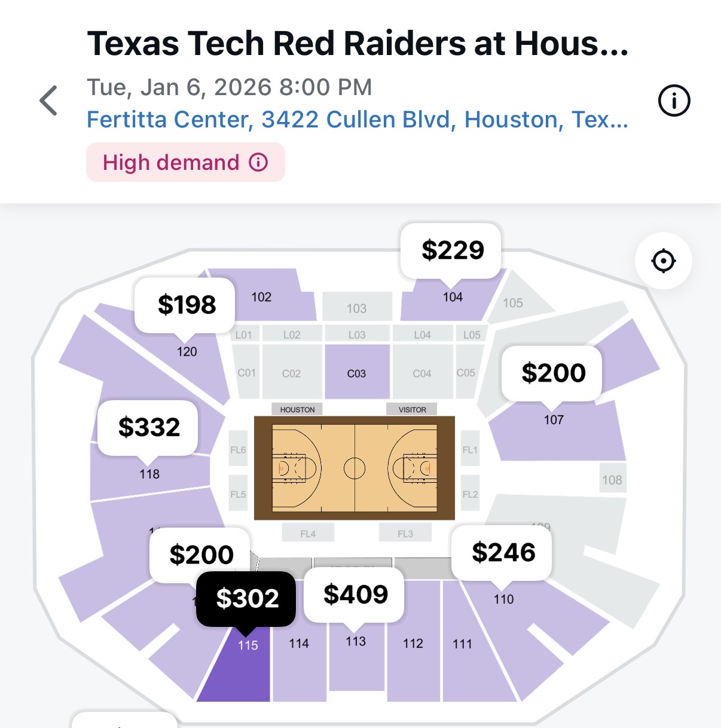Select the $198 price for section 120

click(x=186, y=305)
